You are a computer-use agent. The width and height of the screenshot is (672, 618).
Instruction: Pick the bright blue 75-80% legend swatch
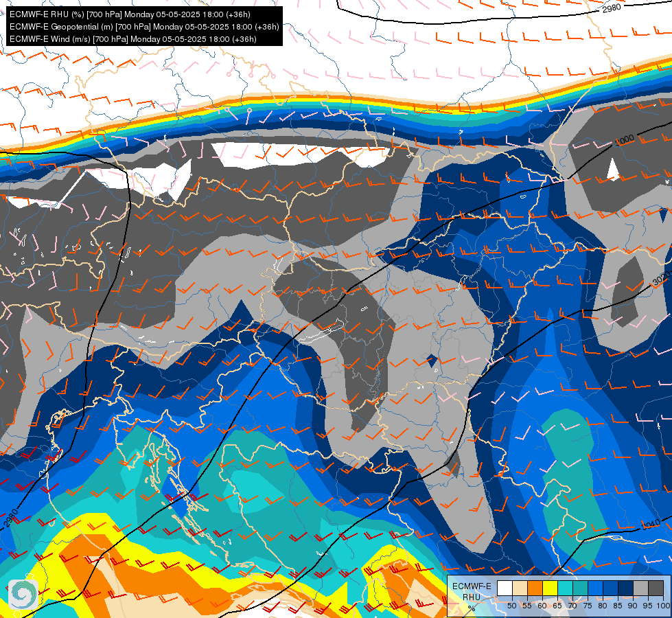coord(596,588)
